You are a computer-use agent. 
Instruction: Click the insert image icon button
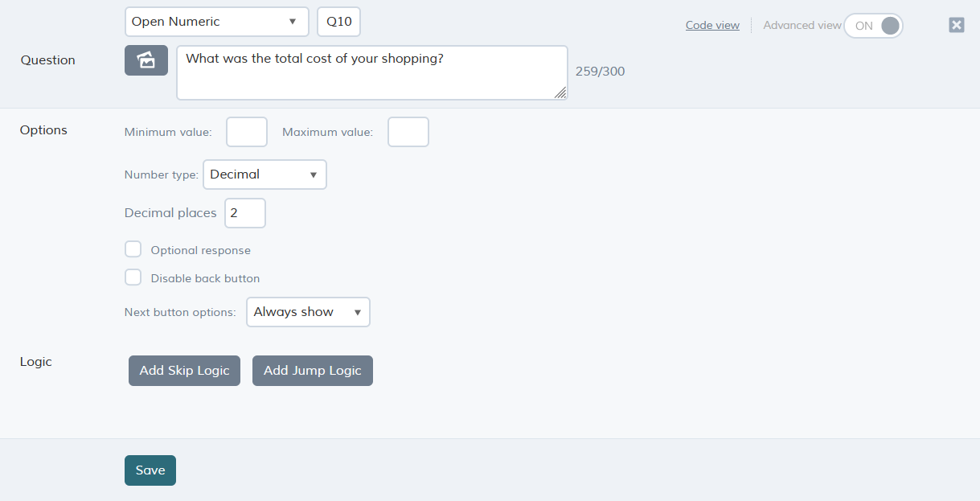click(x=146, y=60)
